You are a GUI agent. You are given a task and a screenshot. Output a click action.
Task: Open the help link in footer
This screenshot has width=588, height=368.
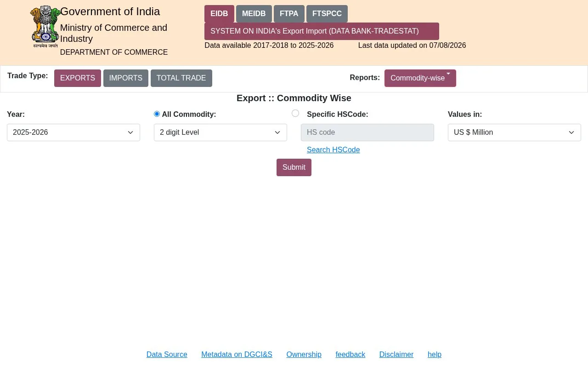tap(435, 355)
